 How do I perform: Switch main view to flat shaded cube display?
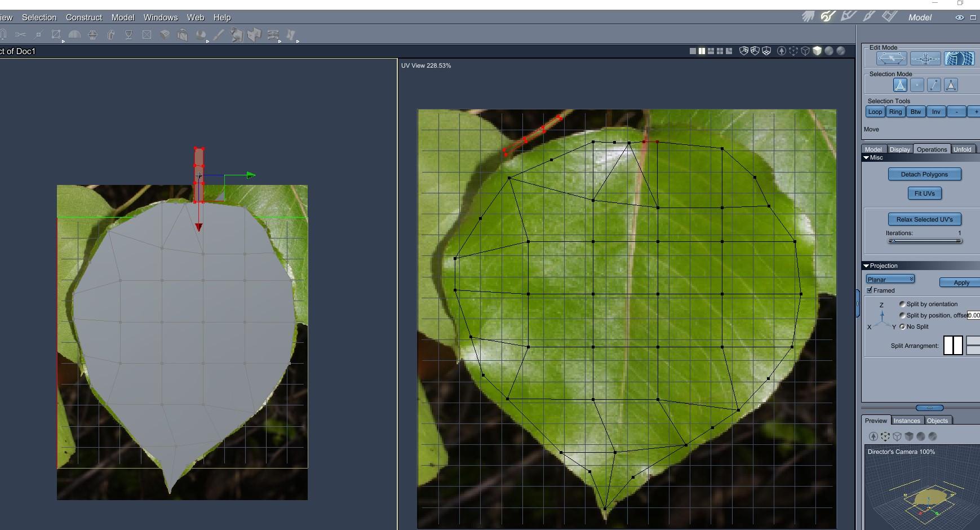(x=817, y=51)
